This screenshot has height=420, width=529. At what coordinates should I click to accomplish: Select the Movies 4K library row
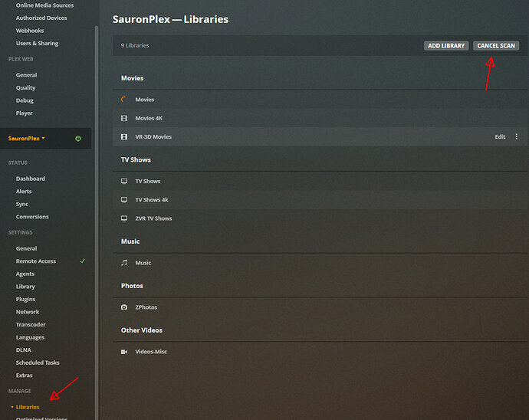click(x=320, y=118)
